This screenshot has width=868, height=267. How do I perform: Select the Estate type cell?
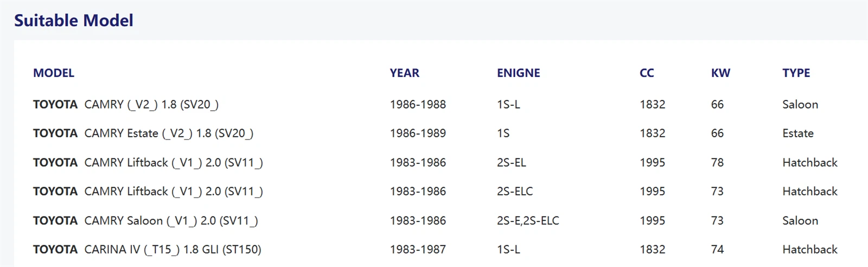(x=798, y=133)
